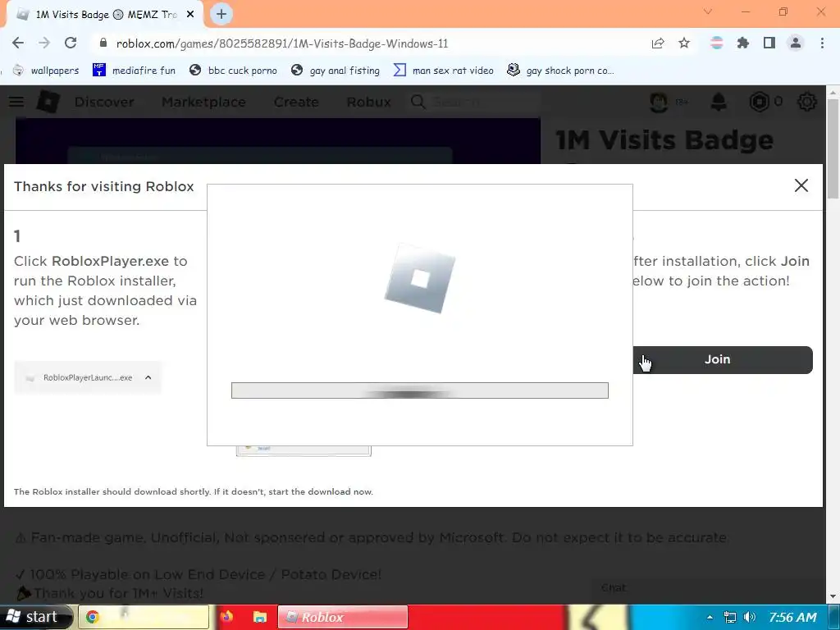Open the File Explorer taskbar icon
The height and width of the screenshot is (630, 840).
260,617
